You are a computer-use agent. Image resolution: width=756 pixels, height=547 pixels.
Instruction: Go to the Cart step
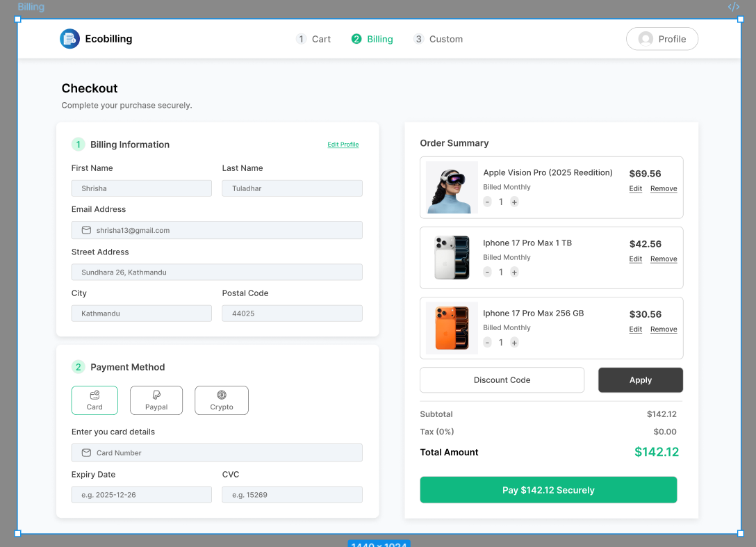coord(313,39)
